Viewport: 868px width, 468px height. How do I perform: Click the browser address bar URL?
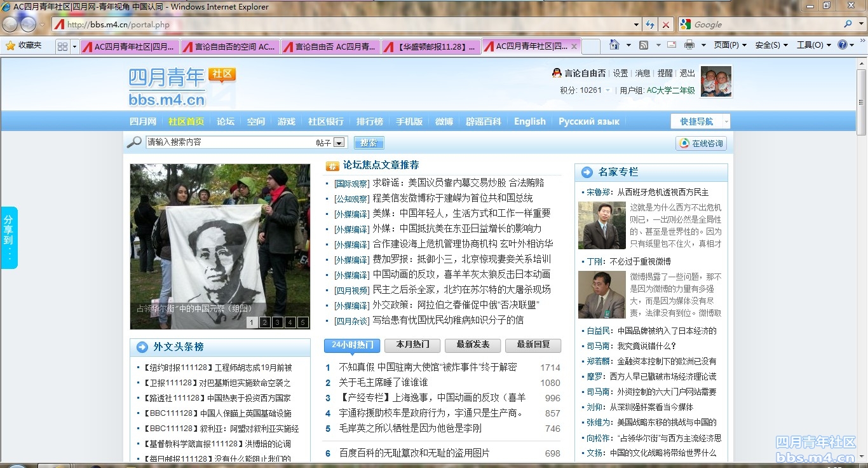pyautogui.click(x=118, y=25)
